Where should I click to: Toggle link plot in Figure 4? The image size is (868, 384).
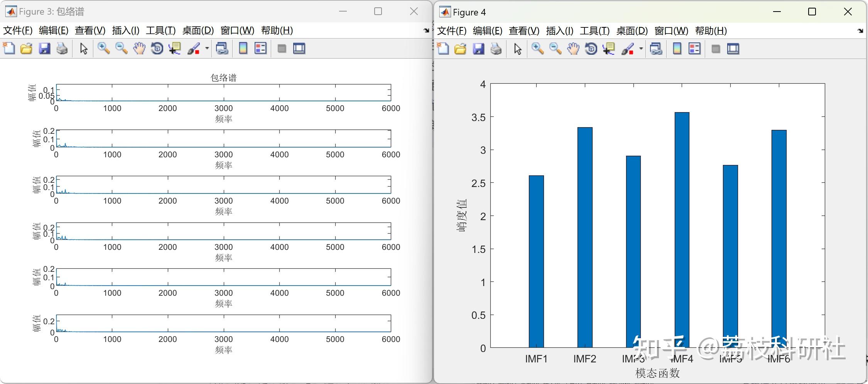click(656, 49)
